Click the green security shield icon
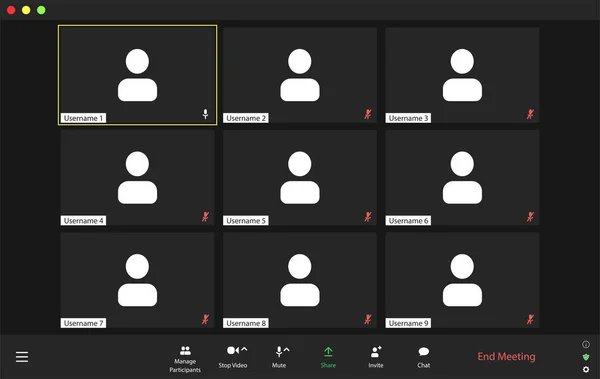Viewport: 600px width, 379px height. click(x=586, y=357)
